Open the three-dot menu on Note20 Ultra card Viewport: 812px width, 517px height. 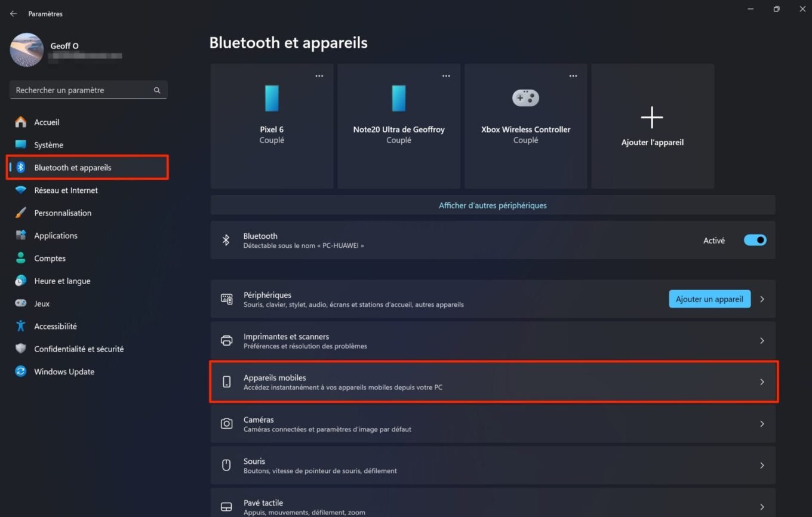(x=446, y=76)
